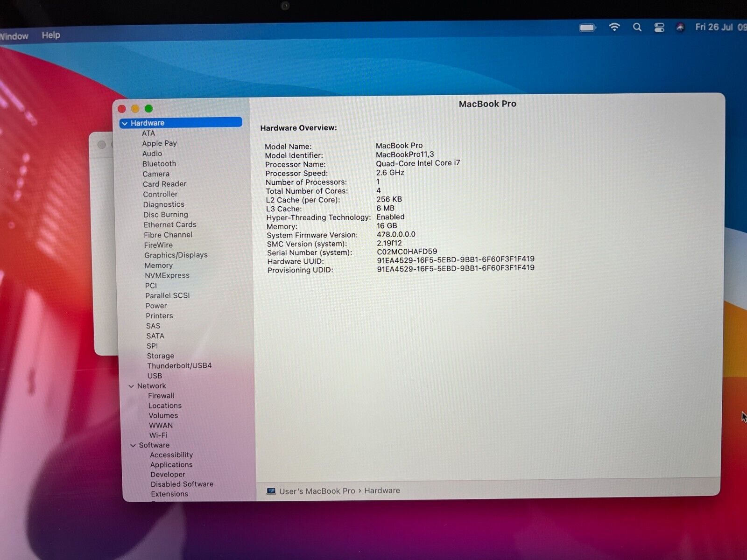Screen dimensions: 747x560
Task: Click User's MacBook Pro in path bar
Action: [x=317, y=491]
